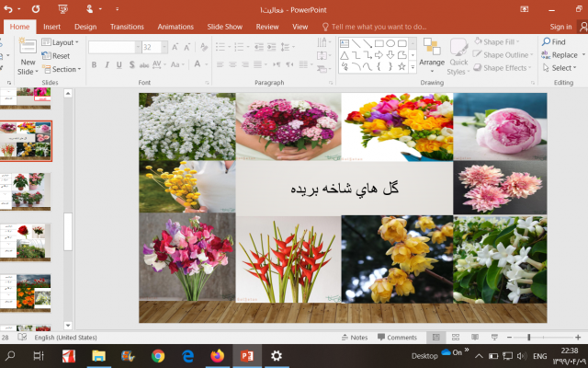Open the font name combo box dropdown

tap(138, 47)
